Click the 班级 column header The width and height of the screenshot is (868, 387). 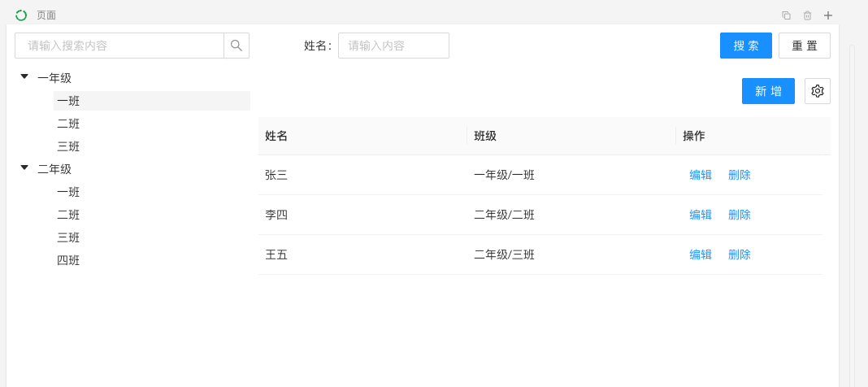click(x=486, y=136)
